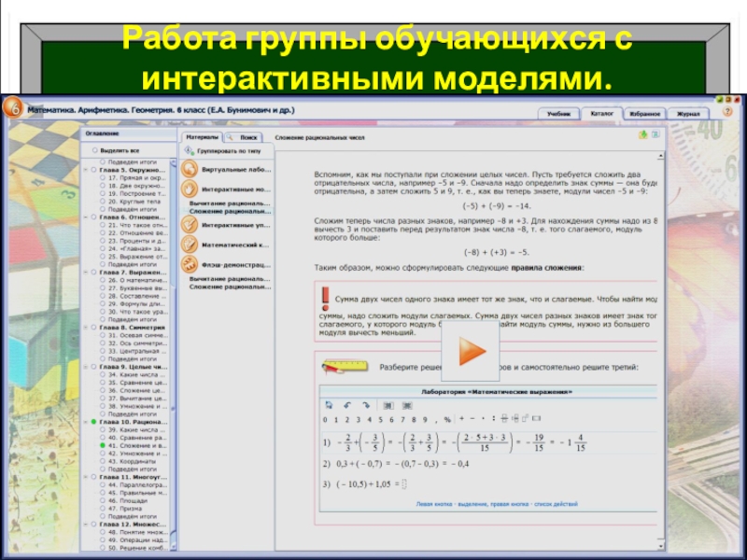
Task: Switch to the Учебник tab
Action: click(558, 114)
